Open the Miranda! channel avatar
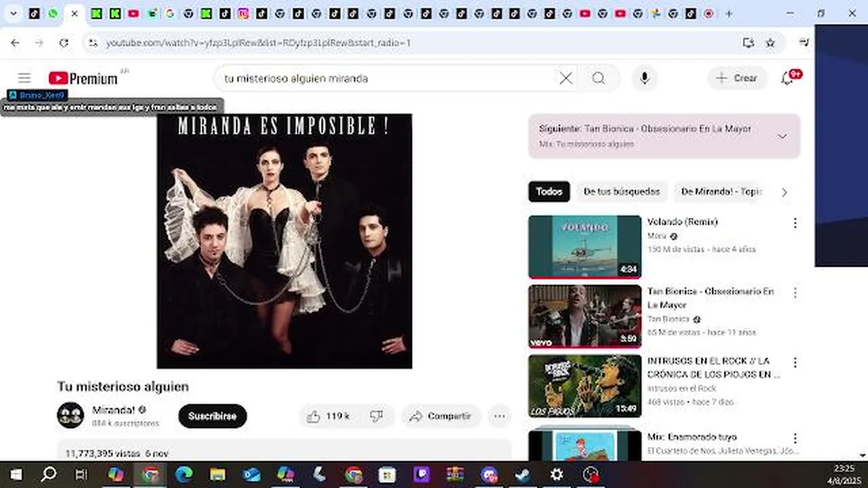This screenshot has height=488, width=868. point(70,415)
